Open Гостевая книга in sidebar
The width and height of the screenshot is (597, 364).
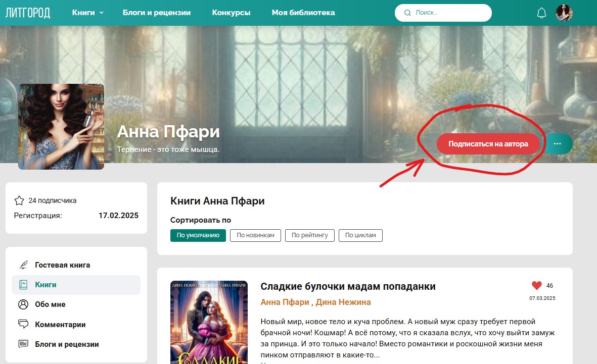(x=63, y=265)
